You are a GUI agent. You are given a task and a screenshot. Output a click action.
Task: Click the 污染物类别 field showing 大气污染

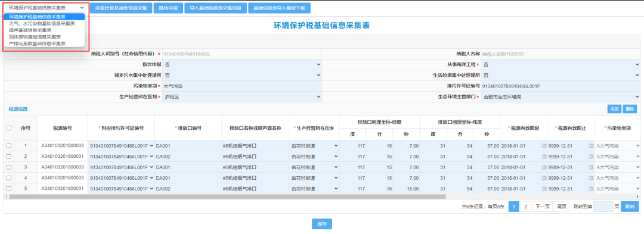point(242,86)
